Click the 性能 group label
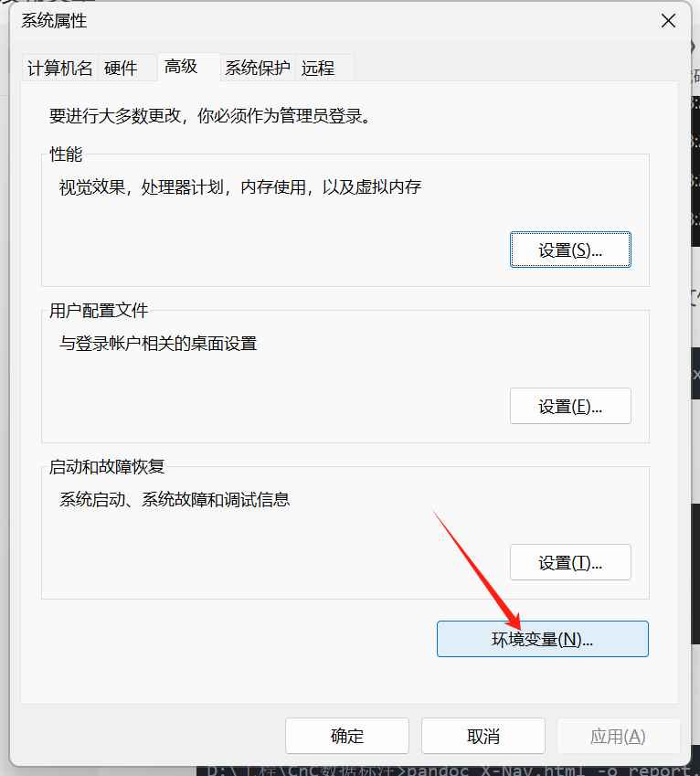Image resolution: width=700 pixels, height=776 pixels. [66, 154]
